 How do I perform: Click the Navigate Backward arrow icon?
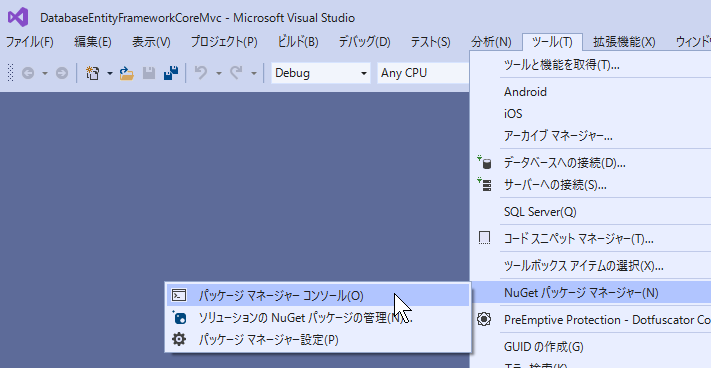28,73
